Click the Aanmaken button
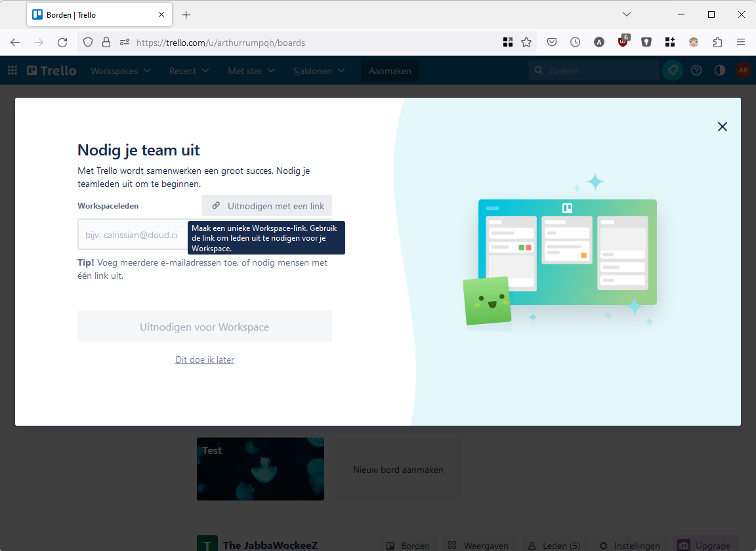Screen dimensions: 756x551 (x=390, y=71)
